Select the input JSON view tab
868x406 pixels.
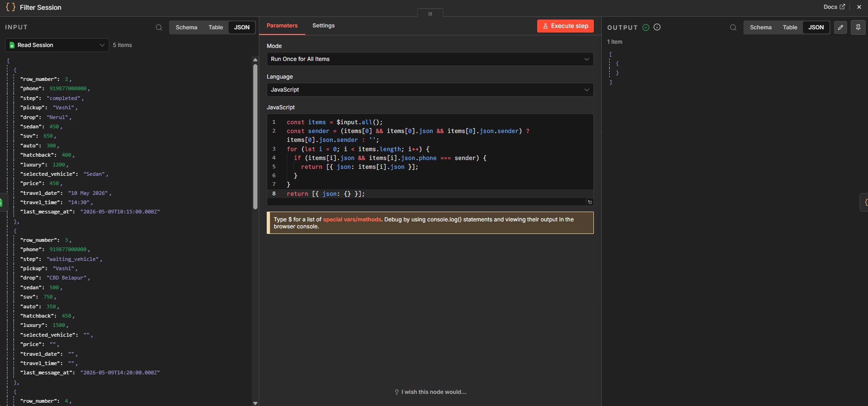click(242, 27)
